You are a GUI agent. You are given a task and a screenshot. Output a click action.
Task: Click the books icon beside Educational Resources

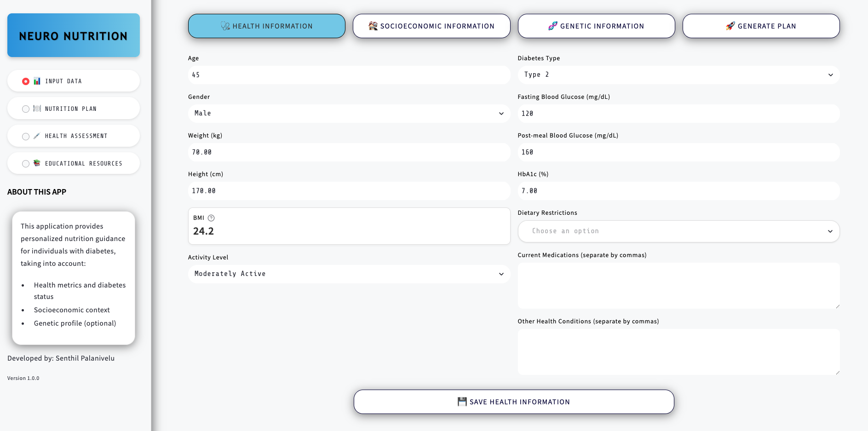[x=37, y=163]
